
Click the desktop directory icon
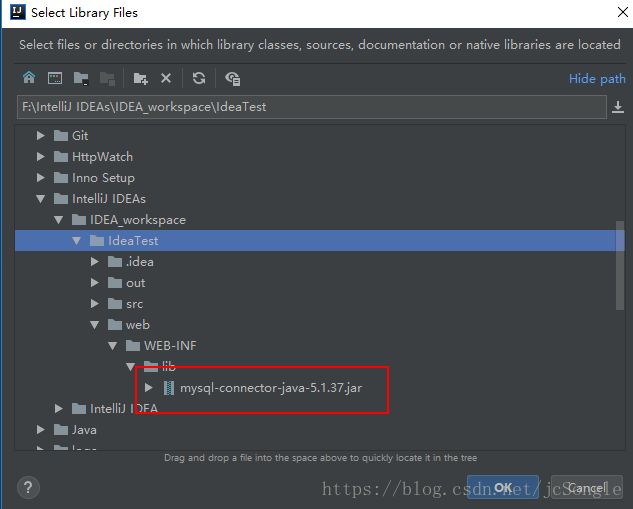pos(54,78)
